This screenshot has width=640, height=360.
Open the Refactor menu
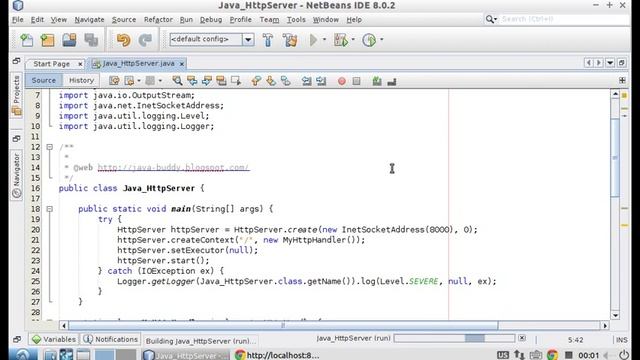158,20
